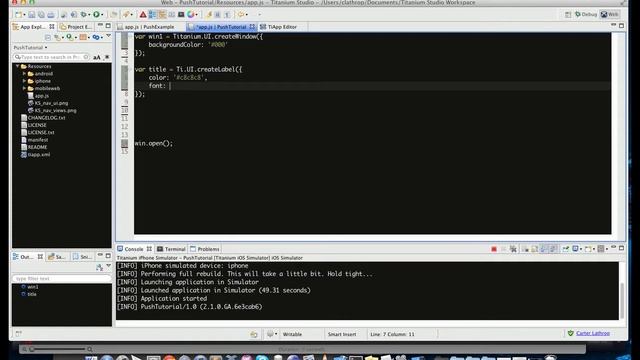The image size is (640, 360).
Task: Open the Terminal tab
Action: coord(171,249)
